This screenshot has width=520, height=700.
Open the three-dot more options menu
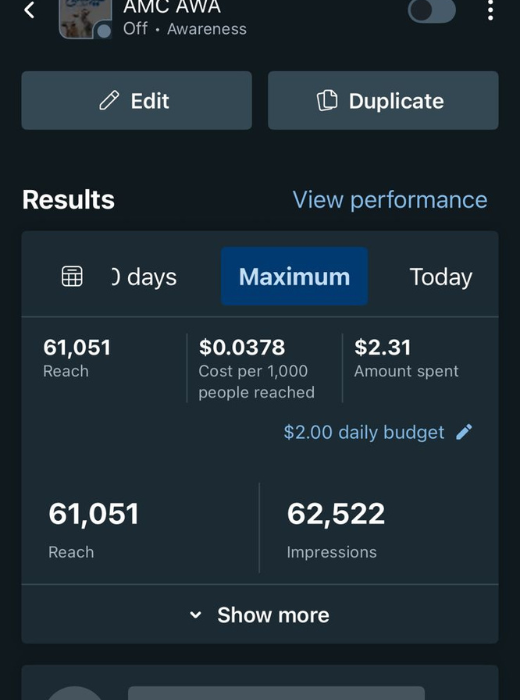(490, 10)
